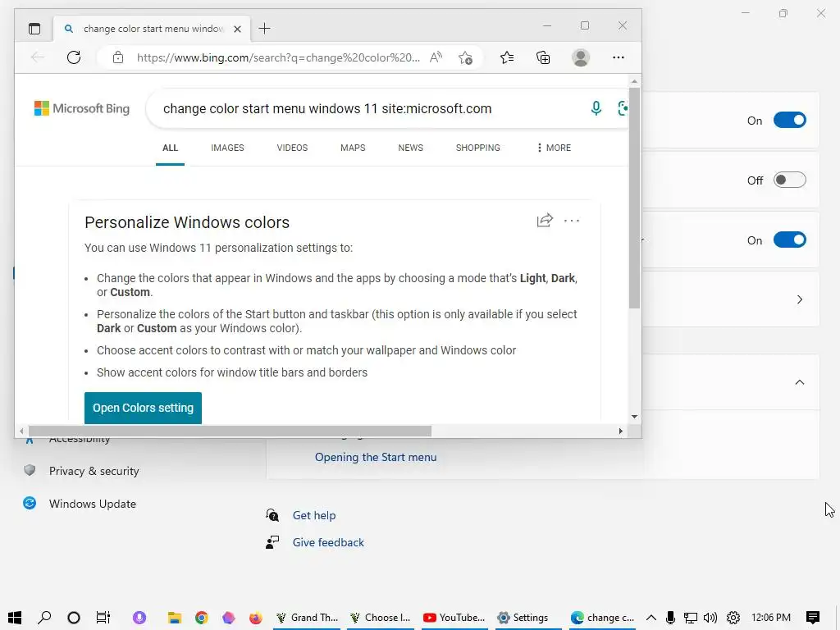Start voice search with microphone icon

coord(596,108)
